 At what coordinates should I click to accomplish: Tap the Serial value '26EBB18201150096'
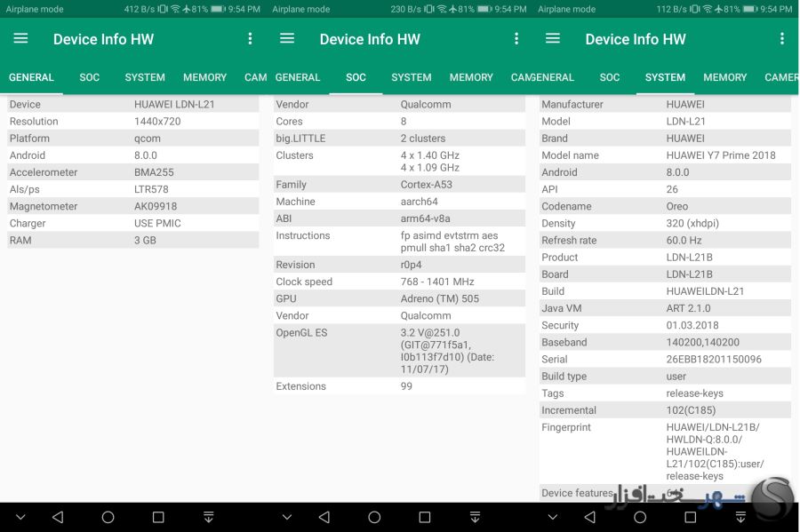pos(714,359)
